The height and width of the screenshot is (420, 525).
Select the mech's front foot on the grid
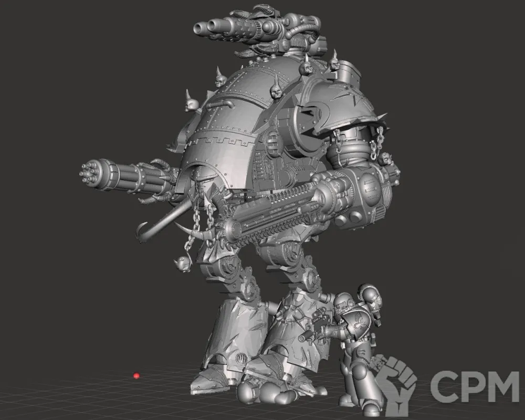point(210,381)
